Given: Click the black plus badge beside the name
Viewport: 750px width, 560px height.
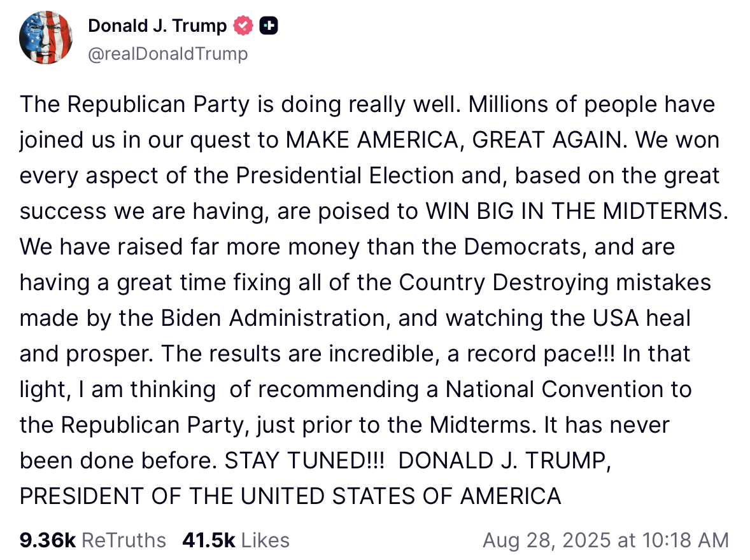Looking at the screenshot, I should 269,26.
